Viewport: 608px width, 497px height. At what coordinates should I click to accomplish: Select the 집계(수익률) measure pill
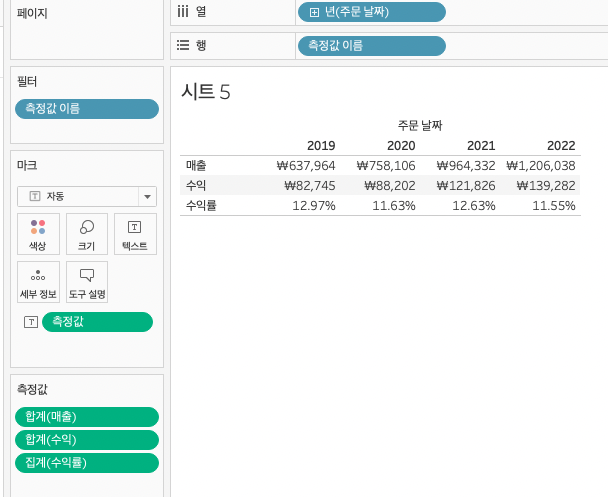(87, 463)
